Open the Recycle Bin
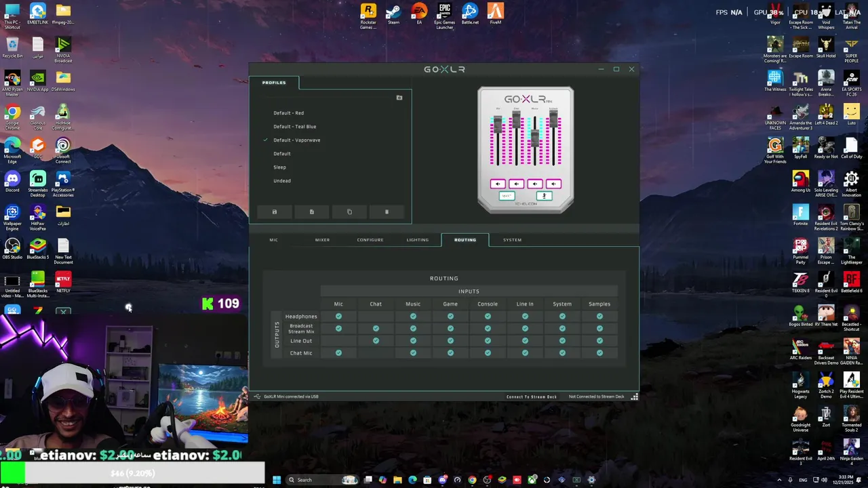 pyautogui.click(x=12, y=48)
